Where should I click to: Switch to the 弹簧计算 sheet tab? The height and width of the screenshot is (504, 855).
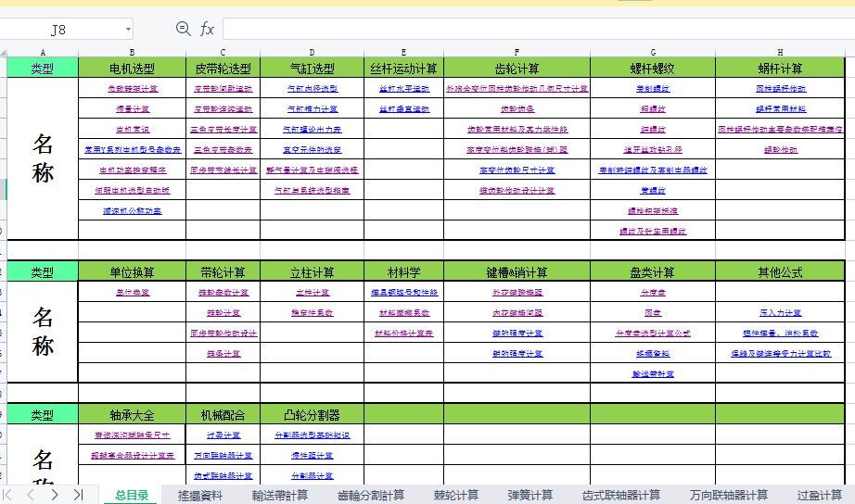[530, 495]
